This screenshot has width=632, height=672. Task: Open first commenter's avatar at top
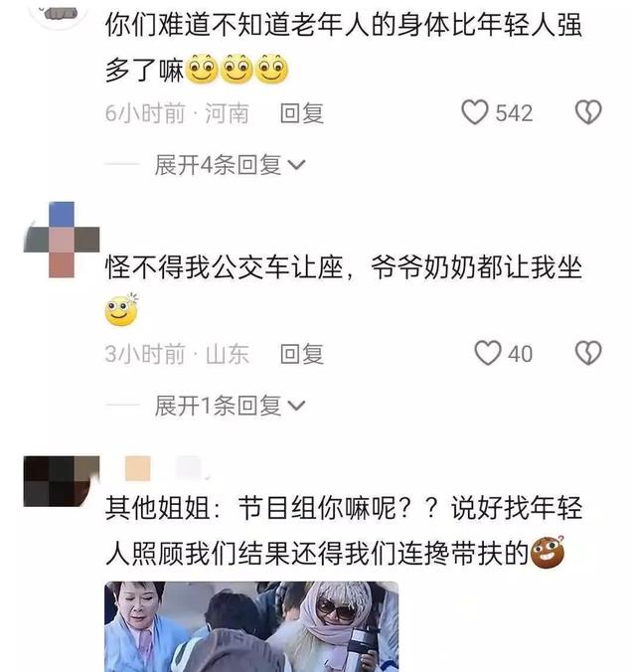tap(58, 13)
